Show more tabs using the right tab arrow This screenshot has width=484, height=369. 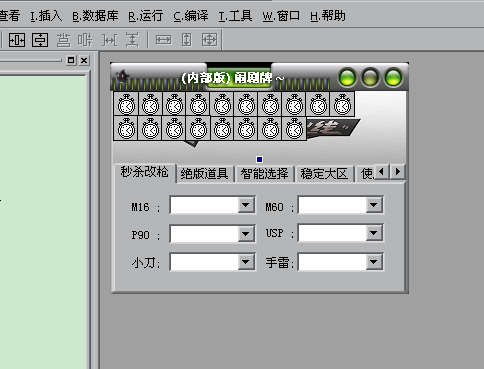click(x=397, y=172)
